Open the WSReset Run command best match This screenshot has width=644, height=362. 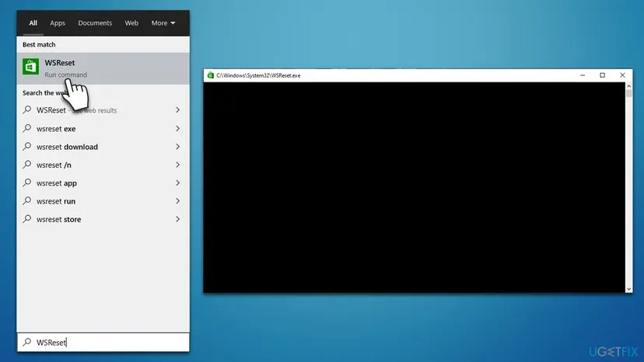coord(103,68)
